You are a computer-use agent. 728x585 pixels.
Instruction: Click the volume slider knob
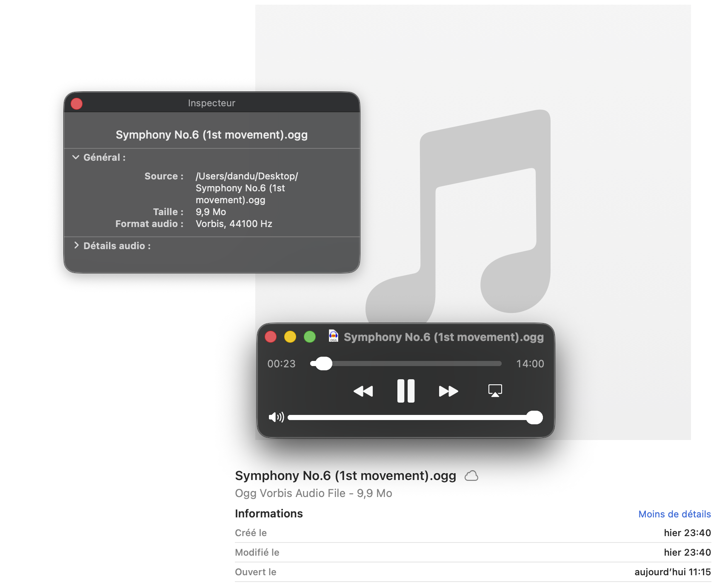(x=534, y=417)
